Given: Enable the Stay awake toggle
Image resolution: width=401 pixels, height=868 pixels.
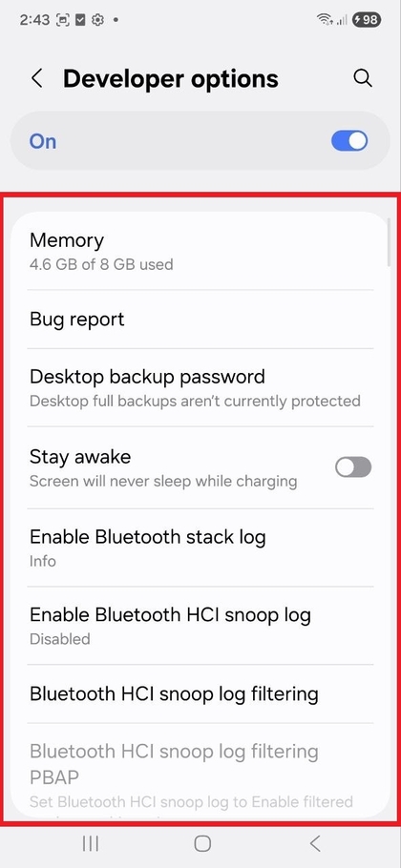Looking at the screenshot, I should [353, 467].
